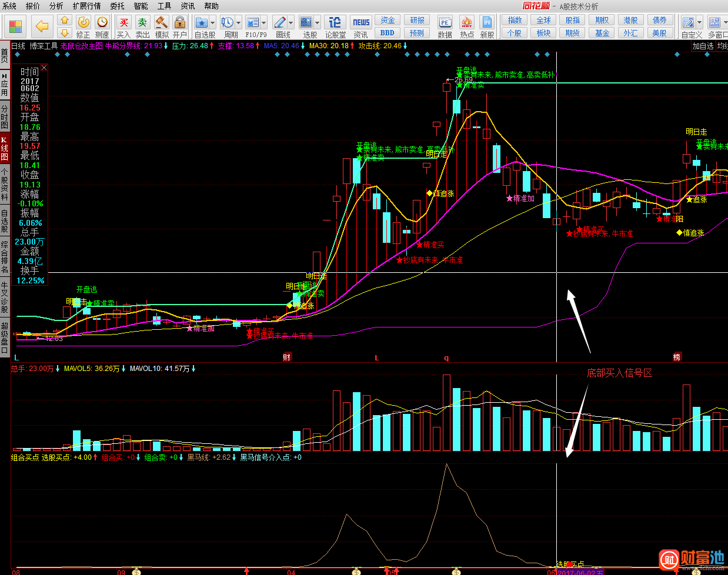Click the BBD button
The height and width of the screenshot is (575, 728).
[x=388, y=33]
